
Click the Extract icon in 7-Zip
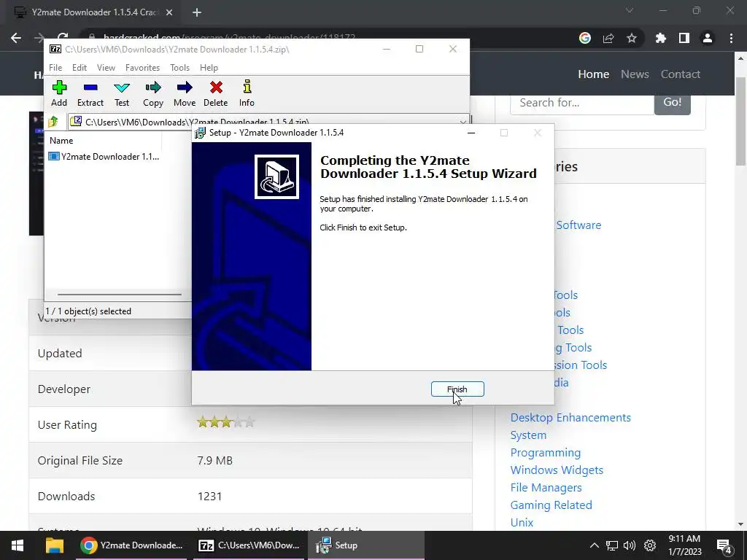(x=90, y=87)
